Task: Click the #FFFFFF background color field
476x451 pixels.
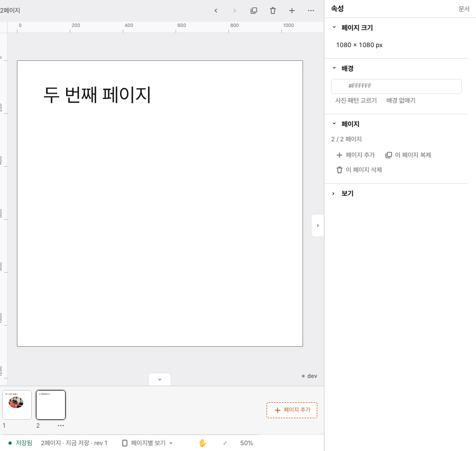Action: (x=396, y=86)
